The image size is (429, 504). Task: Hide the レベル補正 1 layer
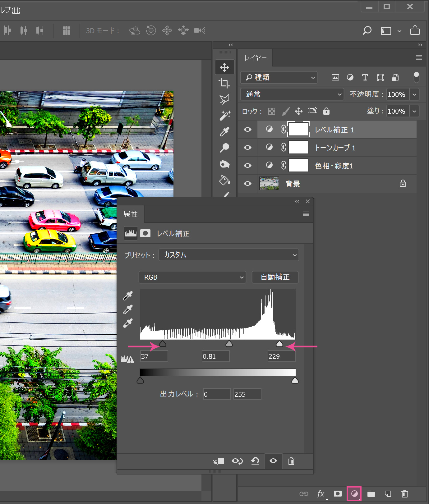coord(247,130)
